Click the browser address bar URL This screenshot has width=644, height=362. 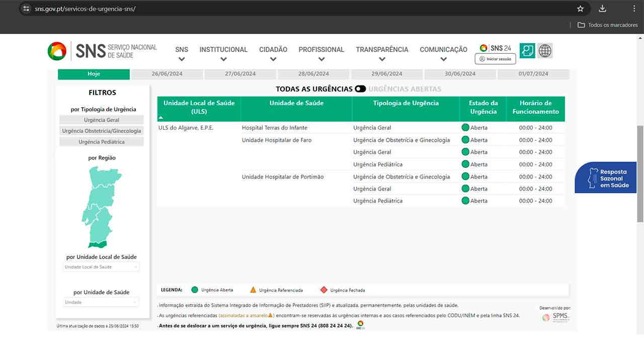[85, 9]
